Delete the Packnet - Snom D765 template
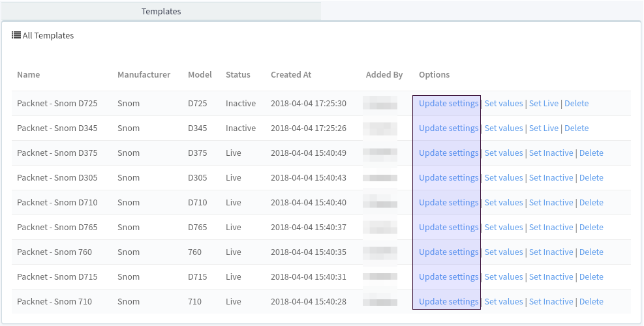Viewport: 644px width, 326px height. pyautogui.click(x=591, y=227)
